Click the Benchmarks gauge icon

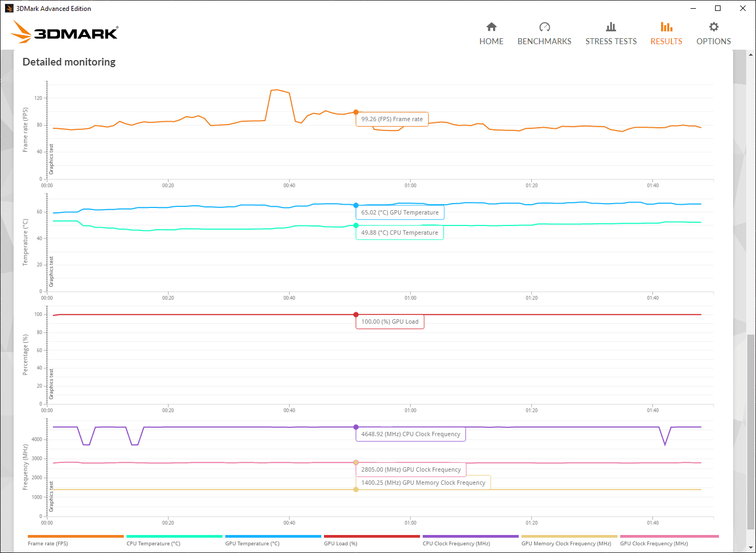(544, 27)
